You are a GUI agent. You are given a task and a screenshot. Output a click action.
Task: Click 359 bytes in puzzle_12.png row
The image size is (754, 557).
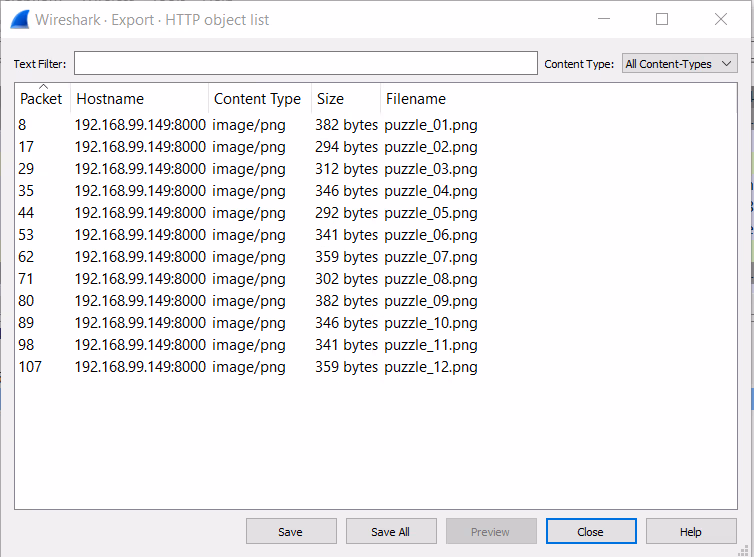point(346,367)
